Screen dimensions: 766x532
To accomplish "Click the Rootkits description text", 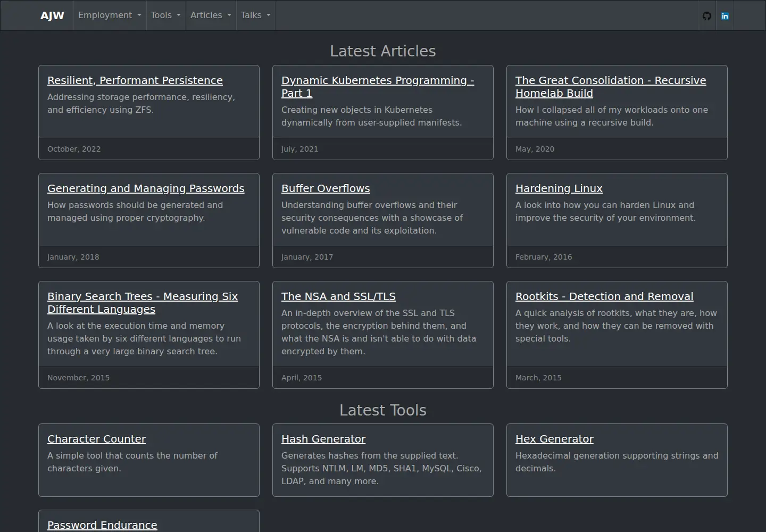I will click(x=616, y=326).
